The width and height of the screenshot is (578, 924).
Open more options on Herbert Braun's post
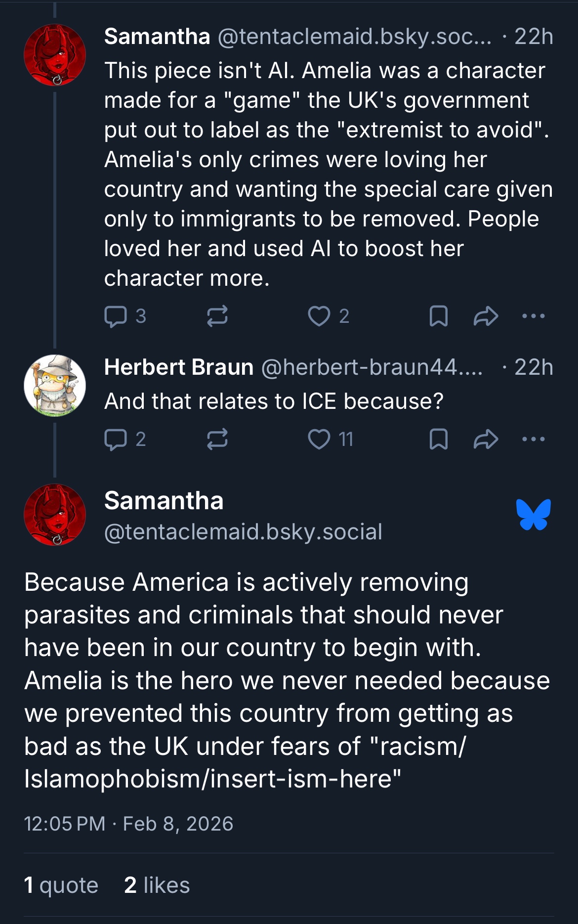(534, 439)
